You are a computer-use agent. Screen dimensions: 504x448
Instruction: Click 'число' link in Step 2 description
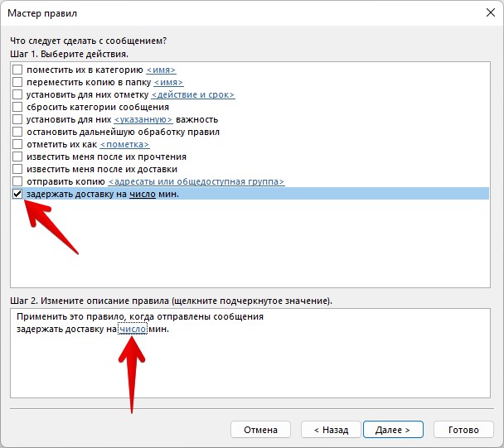point(133,330)
